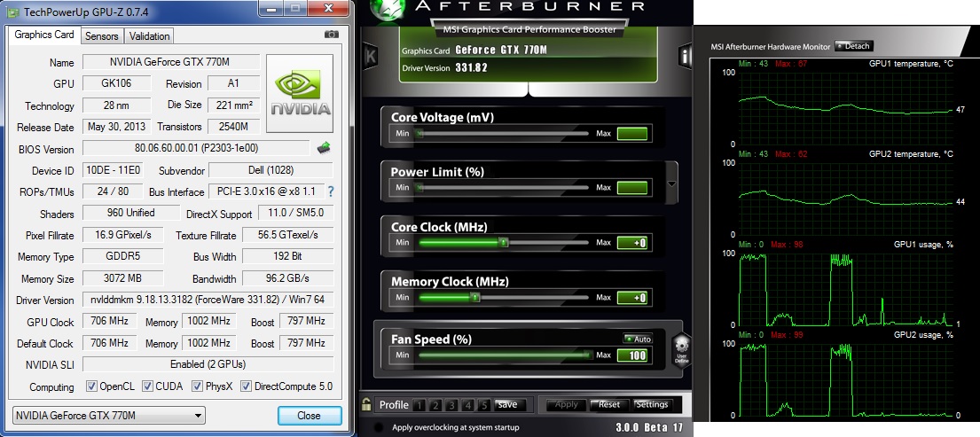Open the GPU selection dropdown in GPU-Z
The image size is (980, 437).
[109, 415]
